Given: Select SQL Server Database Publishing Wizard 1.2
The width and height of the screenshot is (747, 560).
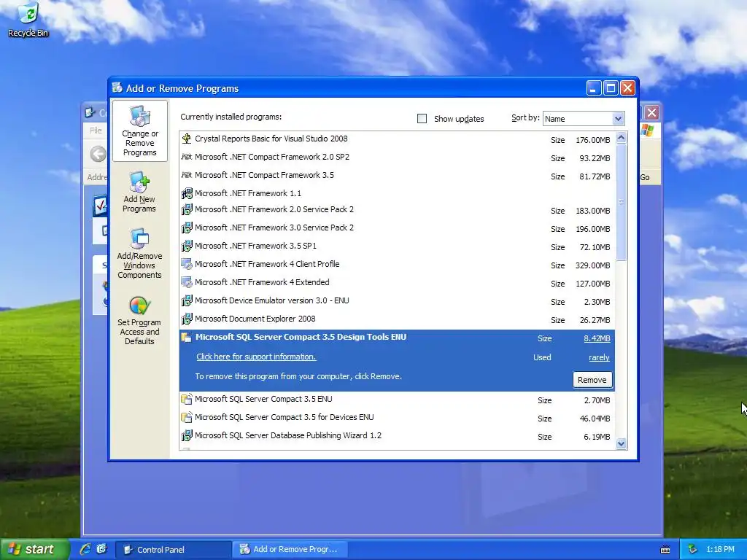Looking at the screenshot, I should pyautogui.click(x=398, y=436).
